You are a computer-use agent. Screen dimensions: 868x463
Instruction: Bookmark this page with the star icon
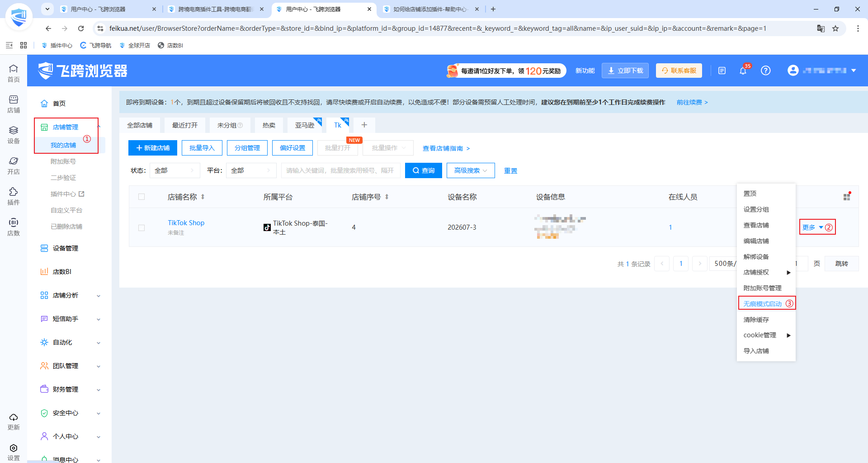(835, 28)
